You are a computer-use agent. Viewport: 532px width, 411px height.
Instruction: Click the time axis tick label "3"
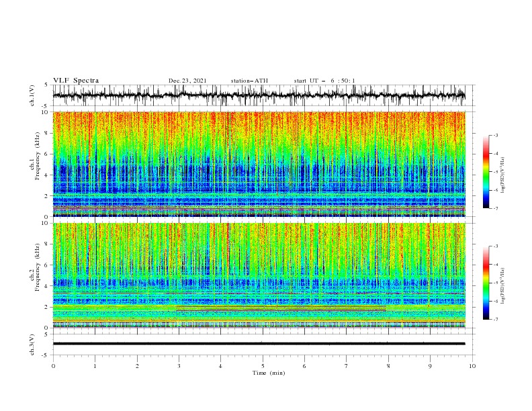[x=179, y=366]
